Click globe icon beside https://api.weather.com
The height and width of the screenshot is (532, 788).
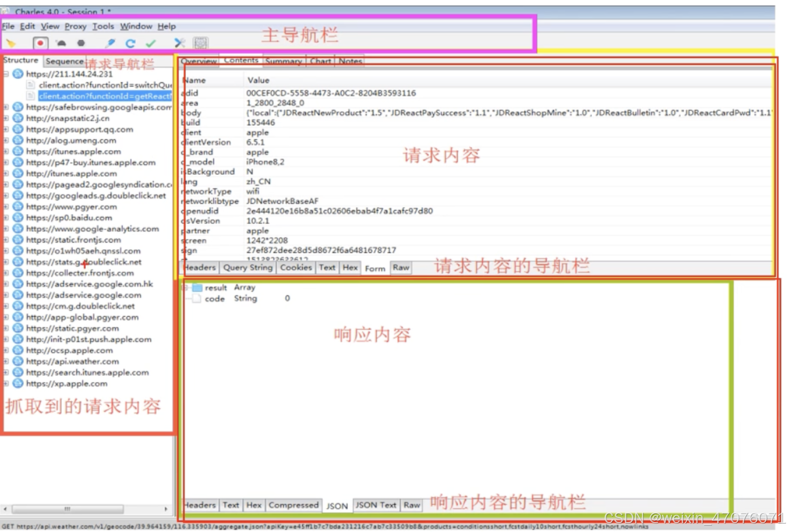click(x=18, y=361)
